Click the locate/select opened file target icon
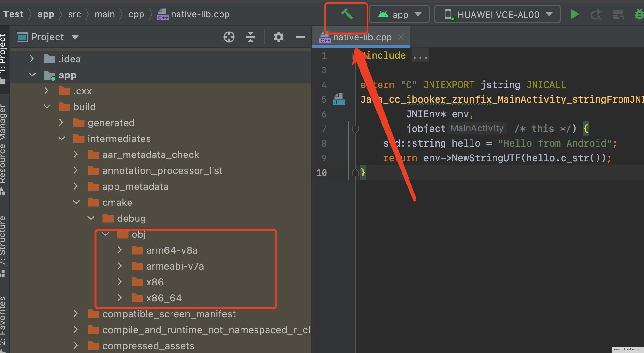 tap(229, 37)
